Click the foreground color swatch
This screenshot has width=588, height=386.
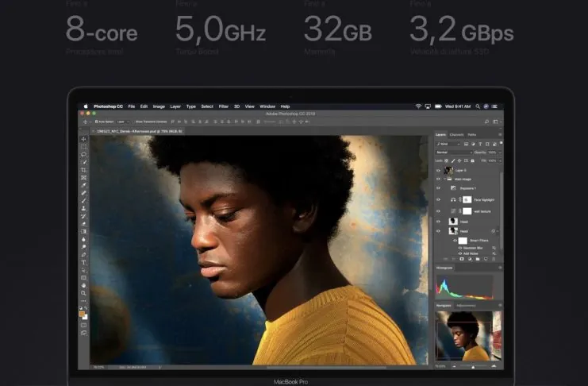(83, 314)
